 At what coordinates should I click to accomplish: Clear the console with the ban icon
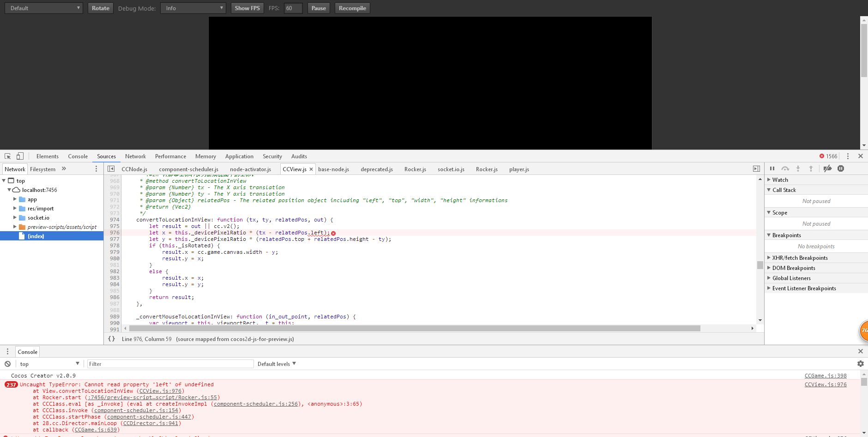[8, 364]
